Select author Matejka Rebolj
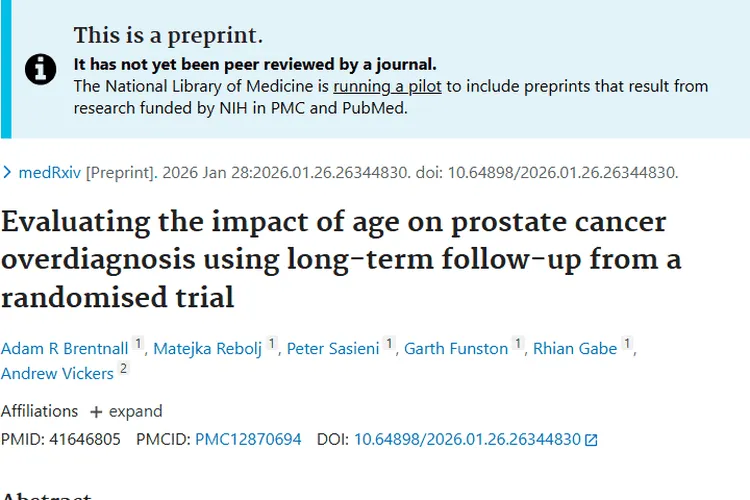Image resolution: width=750 pixels, height=500 pixels. point(207,348)
